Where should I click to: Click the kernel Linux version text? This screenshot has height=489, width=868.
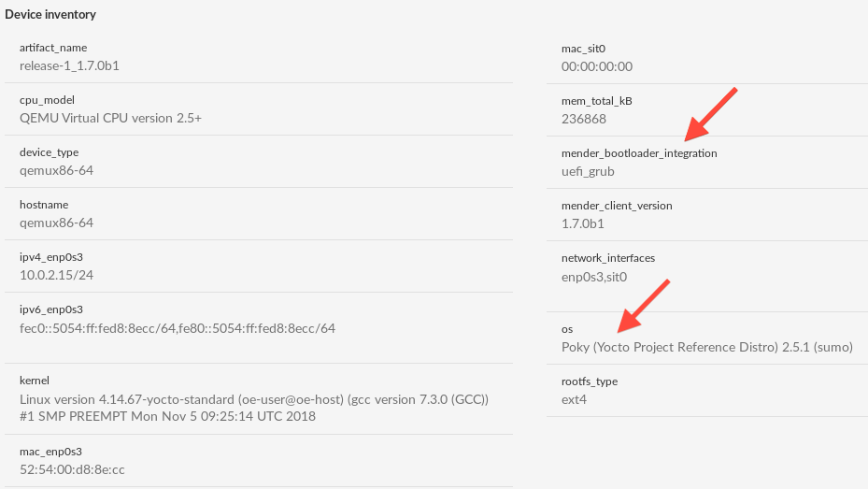[254, 408]
